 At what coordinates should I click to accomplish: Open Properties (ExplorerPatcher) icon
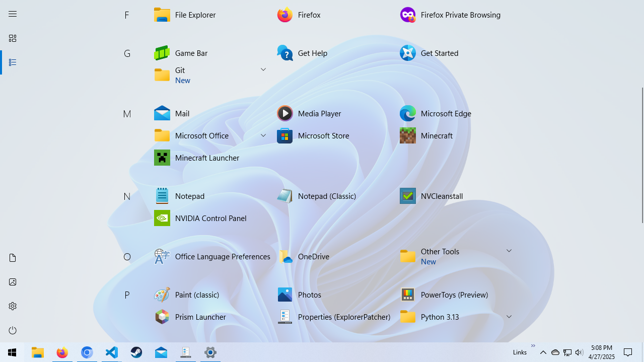(x=285, y=317)
